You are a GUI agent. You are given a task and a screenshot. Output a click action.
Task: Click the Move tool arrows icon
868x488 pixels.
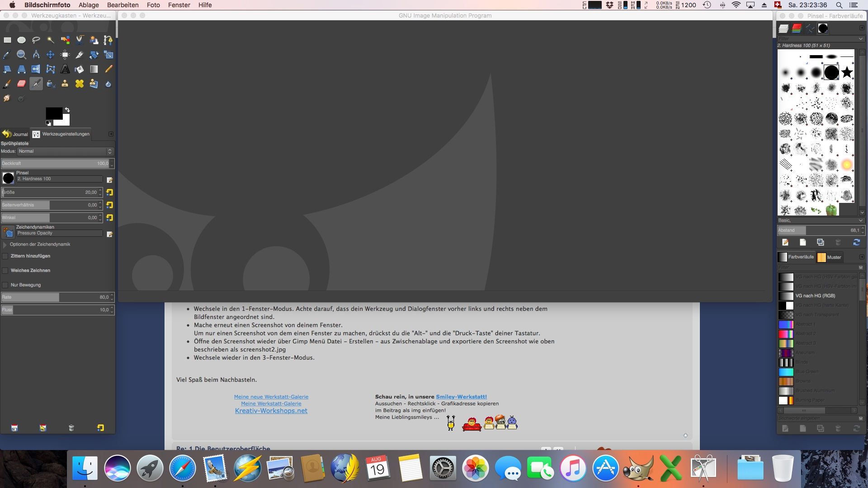point(51,55)
